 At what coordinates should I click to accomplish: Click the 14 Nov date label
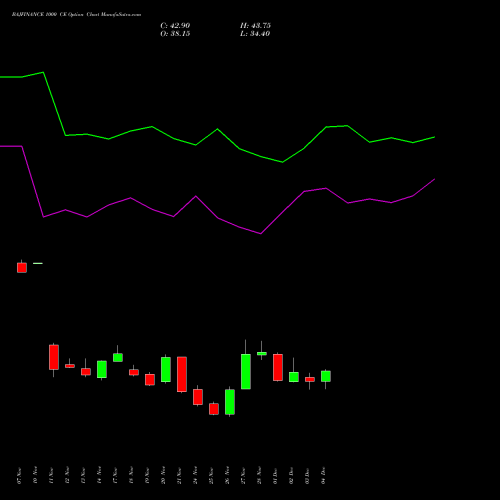[x=99, y=475]
